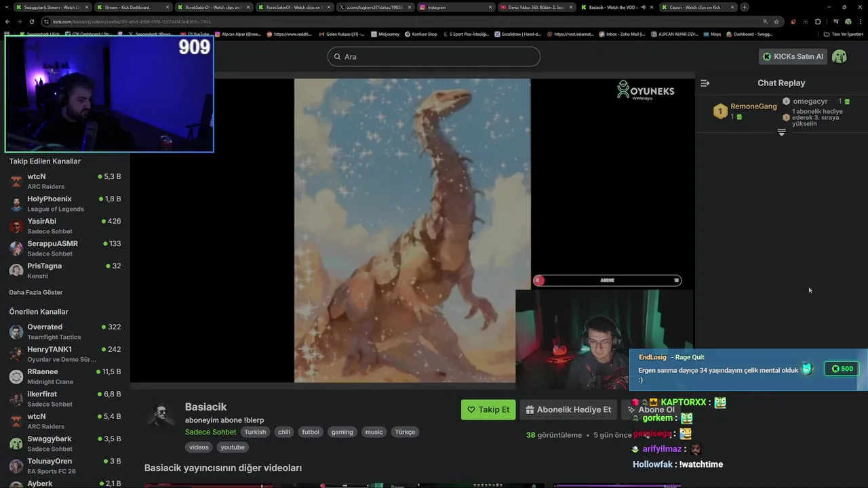The image size is (868, 488).
Task: Select the Turkish tag
Action: coord(255,432)
